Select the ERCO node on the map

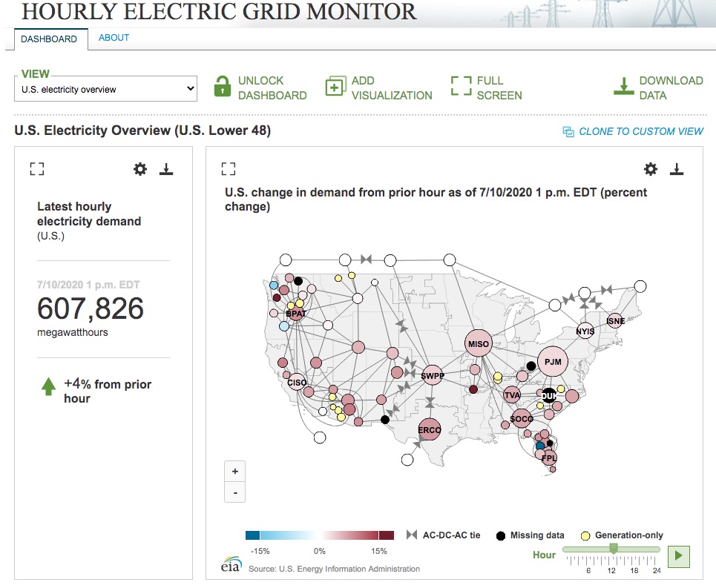point(430,429)
